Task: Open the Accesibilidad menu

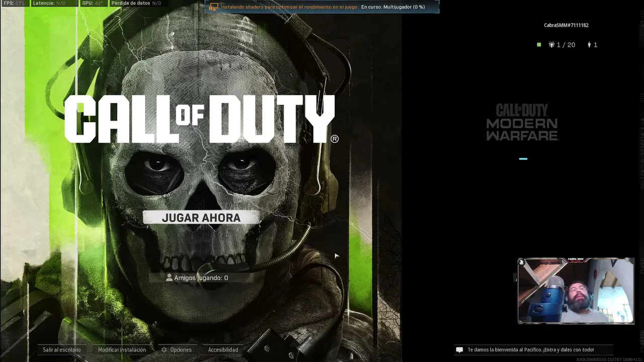Action: 223,349
